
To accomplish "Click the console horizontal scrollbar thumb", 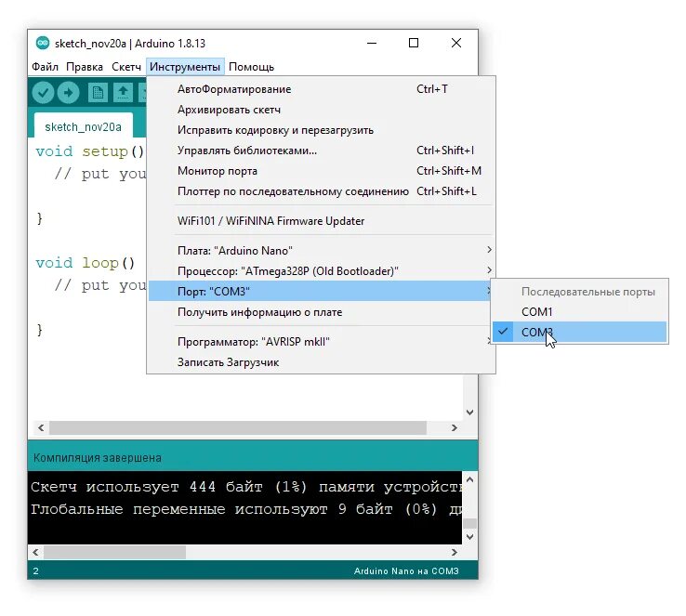I will [114, 552].
